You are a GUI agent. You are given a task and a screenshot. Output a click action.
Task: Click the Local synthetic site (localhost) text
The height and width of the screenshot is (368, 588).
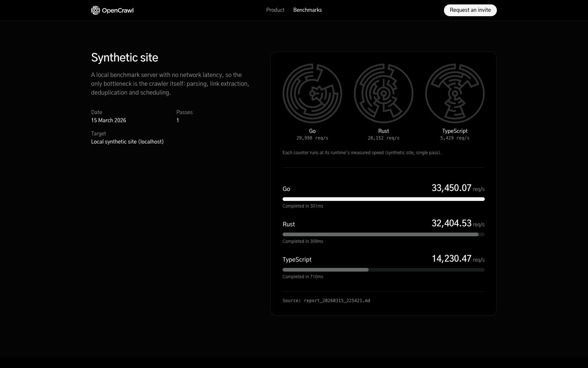click(x=127, y=142)
